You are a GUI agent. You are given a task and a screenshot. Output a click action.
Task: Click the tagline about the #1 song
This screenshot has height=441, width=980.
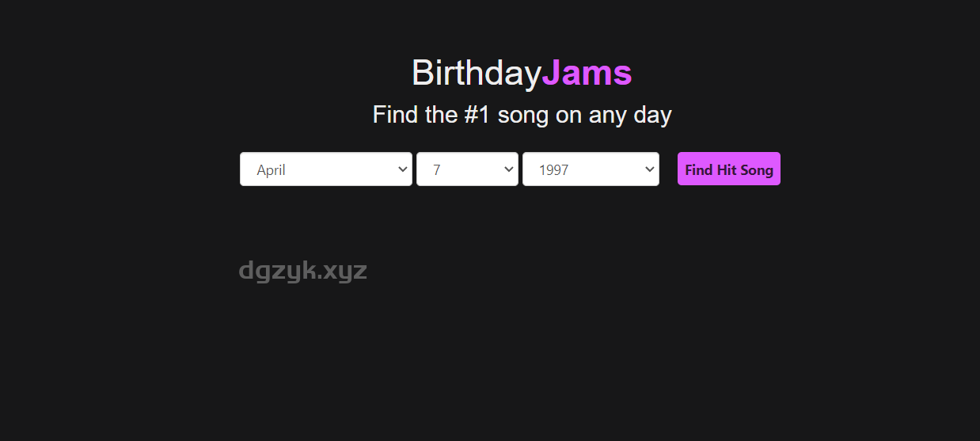tap(522, 115)
